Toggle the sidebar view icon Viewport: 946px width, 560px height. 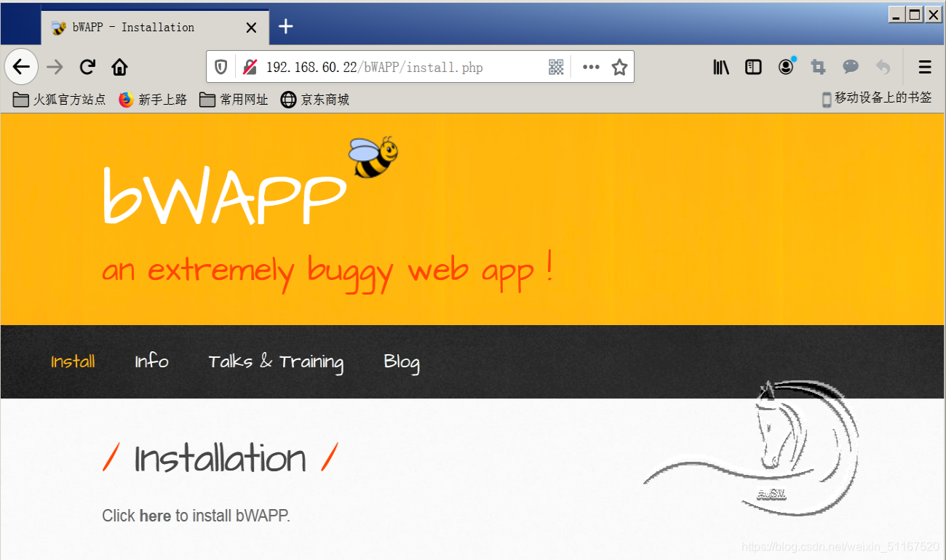click(753, 68)
